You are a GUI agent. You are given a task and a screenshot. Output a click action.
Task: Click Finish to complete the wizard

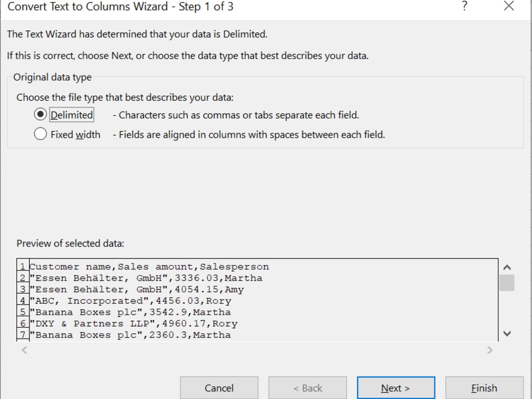pyautogui.click(x=484, y=388)
